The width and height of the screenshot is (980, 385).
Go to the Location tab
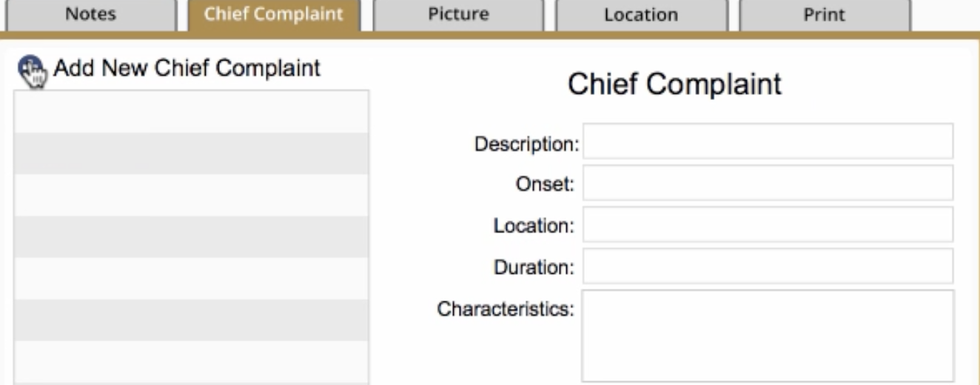[x=640, y=15]
